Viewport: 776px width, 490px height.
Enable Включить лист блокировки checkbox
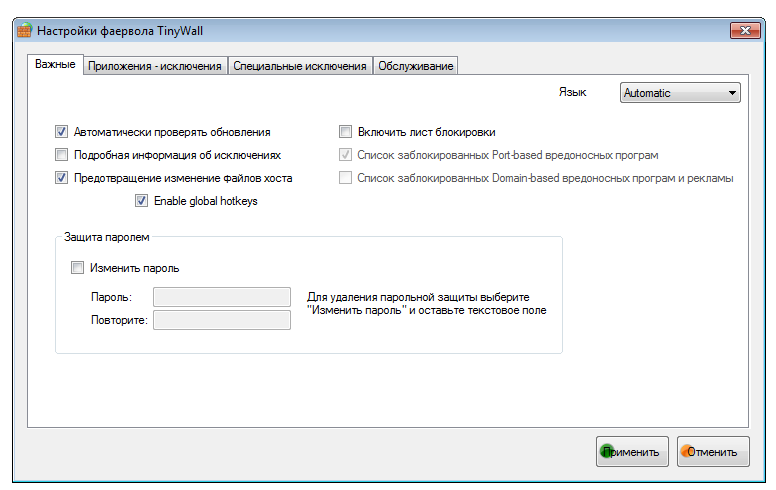click(345, 132)
